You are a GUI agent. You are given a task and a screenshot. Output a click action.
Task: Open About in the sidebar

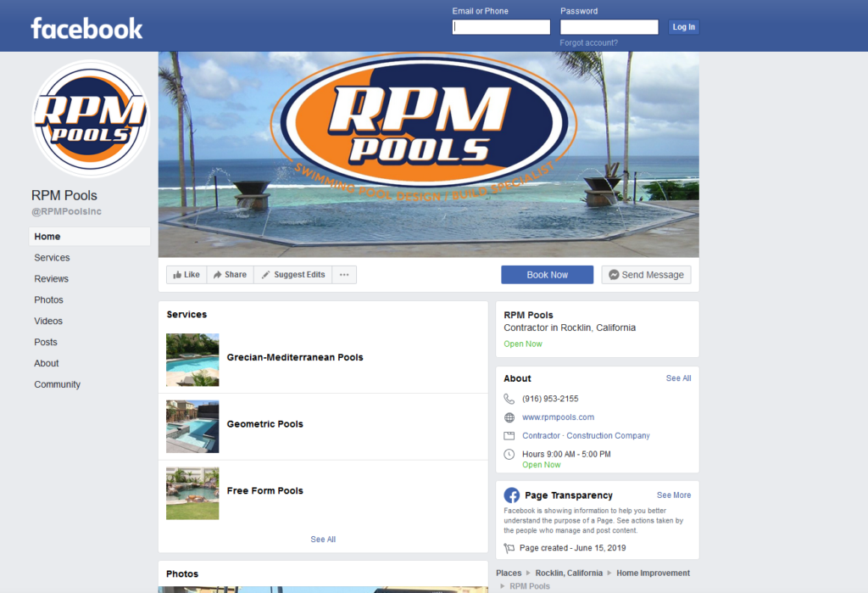(x=47, y=363)
